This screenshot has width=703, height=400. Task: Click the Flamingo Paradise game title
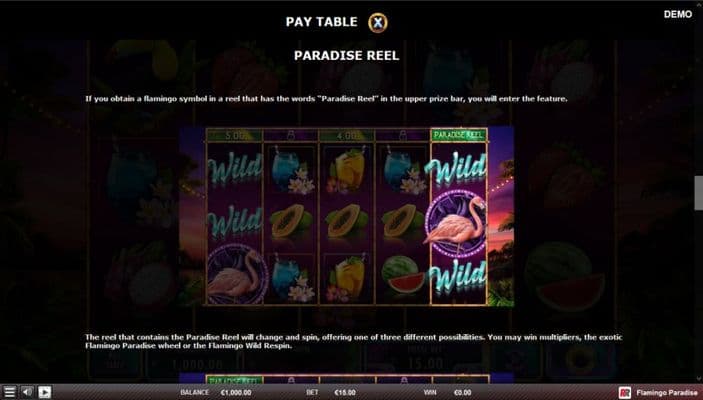pos(667,393)
